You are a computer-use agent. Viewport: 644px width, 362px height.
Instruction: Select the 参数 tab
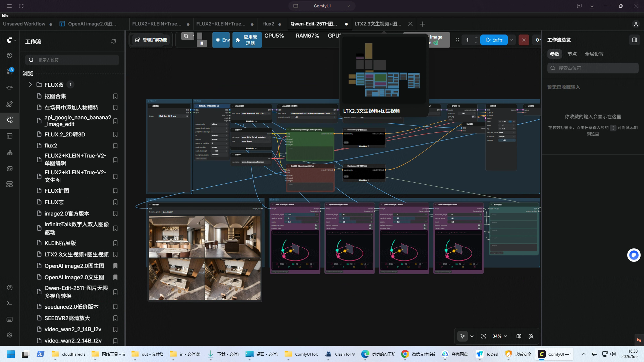(554, 54)
